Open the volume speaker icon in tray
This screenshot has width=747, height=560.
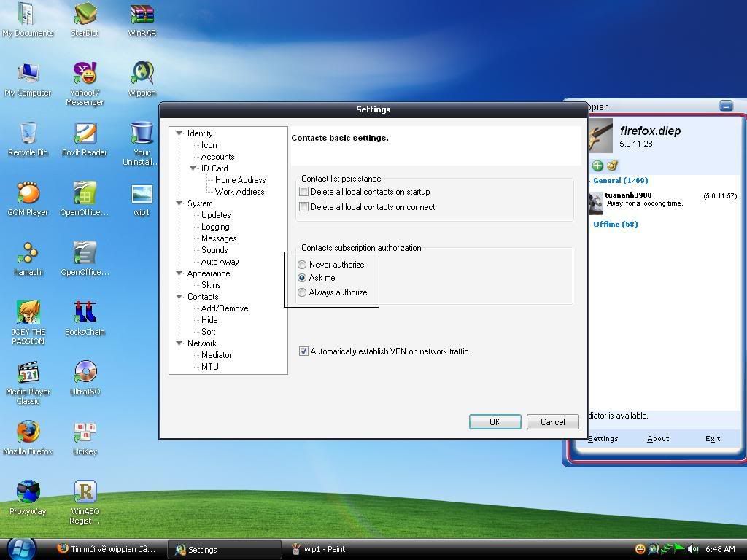coord(693,549)
